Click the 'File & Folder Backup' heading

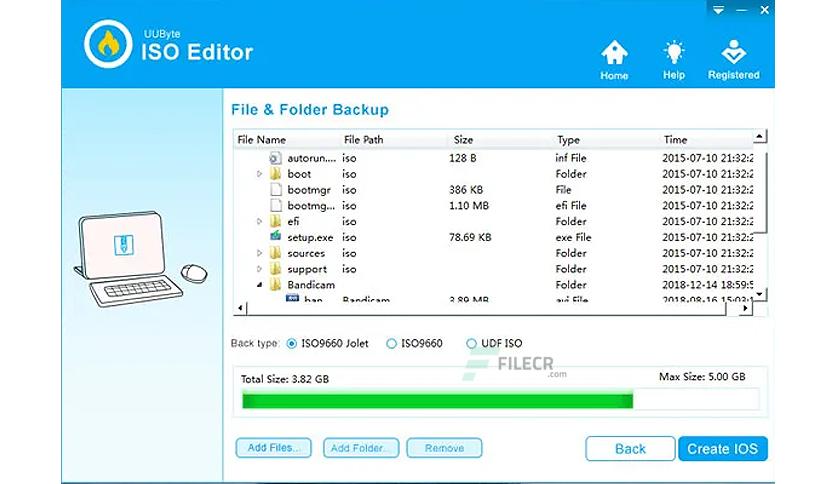[310, 110]
